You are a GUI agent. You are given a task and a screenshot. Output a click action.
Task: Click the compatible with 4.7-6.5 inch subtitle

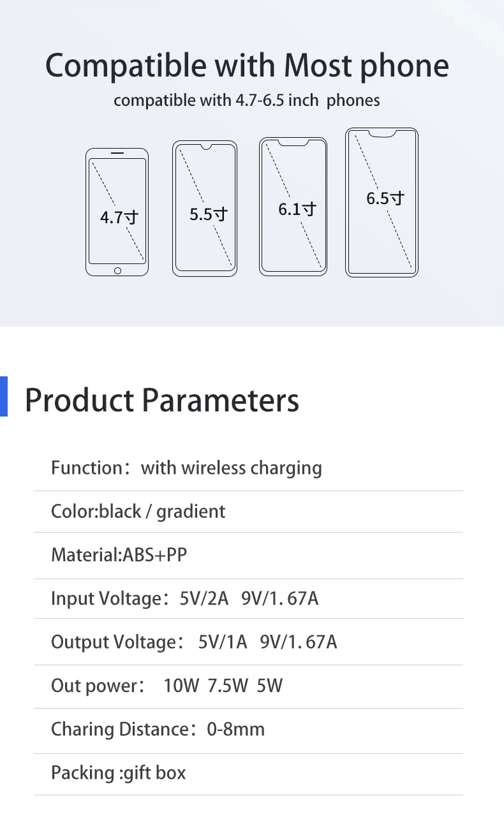click(247, 101)
